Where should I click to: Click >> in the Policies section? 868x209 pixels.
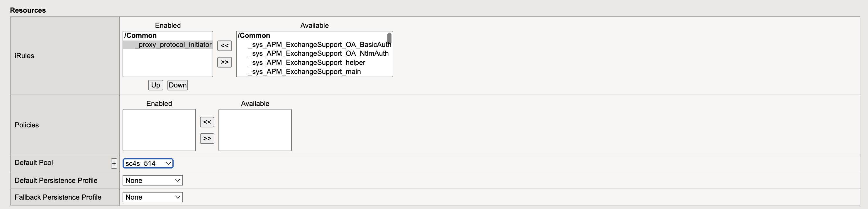207,139
